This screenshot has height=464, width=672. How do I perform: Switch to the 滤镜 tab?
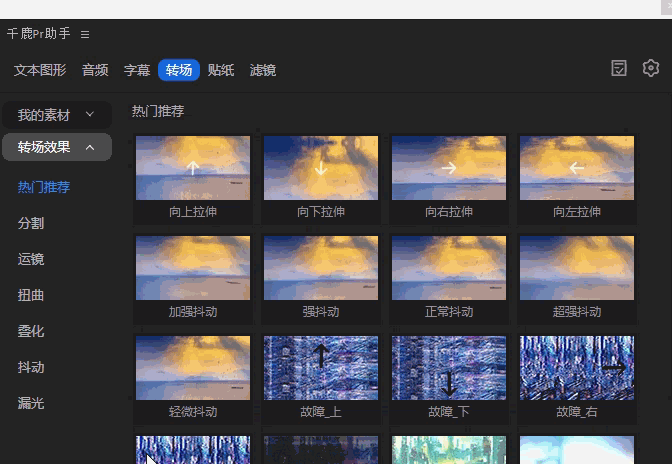263,70
